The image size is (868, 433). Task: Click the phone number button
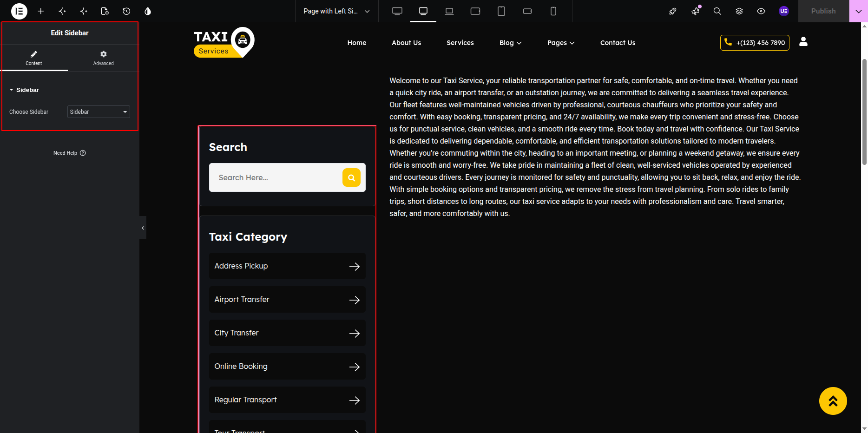(755, 43)
